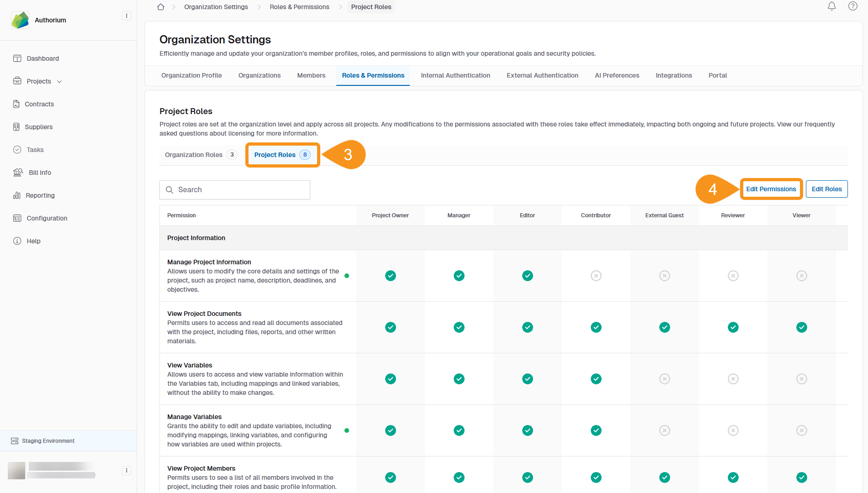Viewport: 868px width, 493px height.
Task: Toggle Manage Variables checkmark for Editor
Action: (x=527, y=430)
